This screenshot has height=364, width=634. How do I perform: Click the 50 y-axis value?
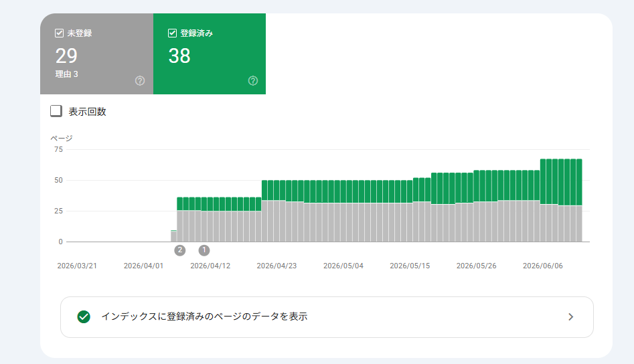[x=59, y=180]
